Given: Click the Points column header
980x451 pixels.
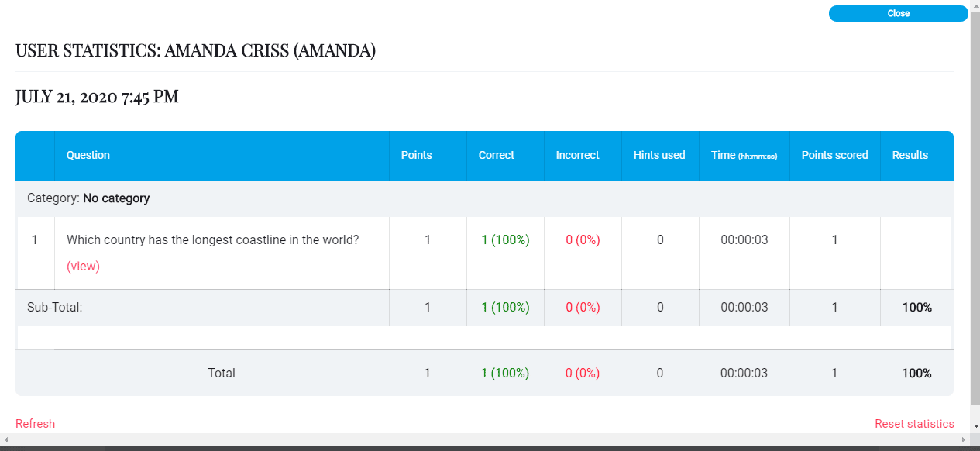Looking at the screenshot, I should (417, 155).
